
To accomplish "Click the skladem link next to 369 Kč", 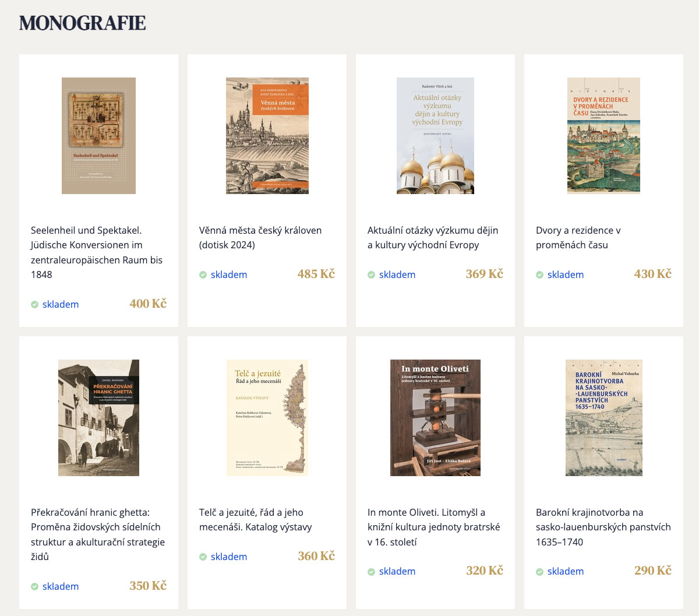I will coord(397,274).
